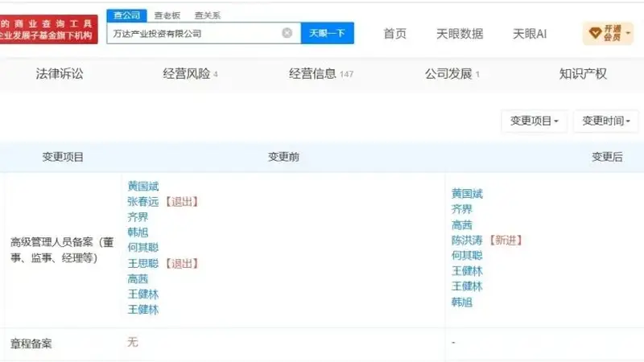This screenshot has height=362, width=644.
Task: Switch to the 查老板 search tab
Action: point(167,15)
